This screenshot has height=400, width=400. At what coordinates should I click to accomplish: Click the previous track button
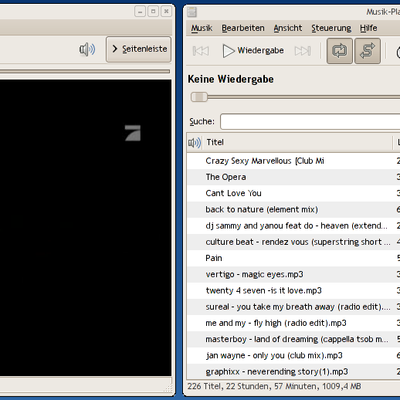pyautogui.click(x=201, y=51)
